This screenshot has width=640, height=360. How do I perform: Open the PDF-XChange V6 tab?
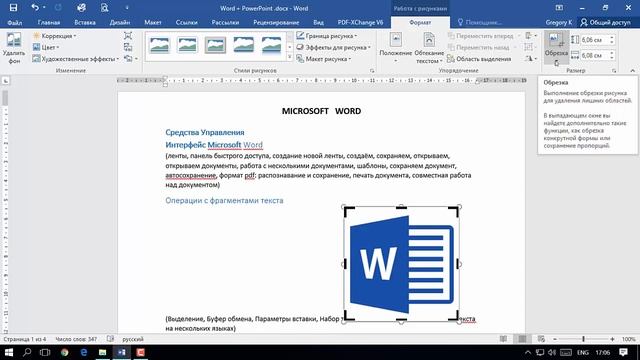[360, 22]
